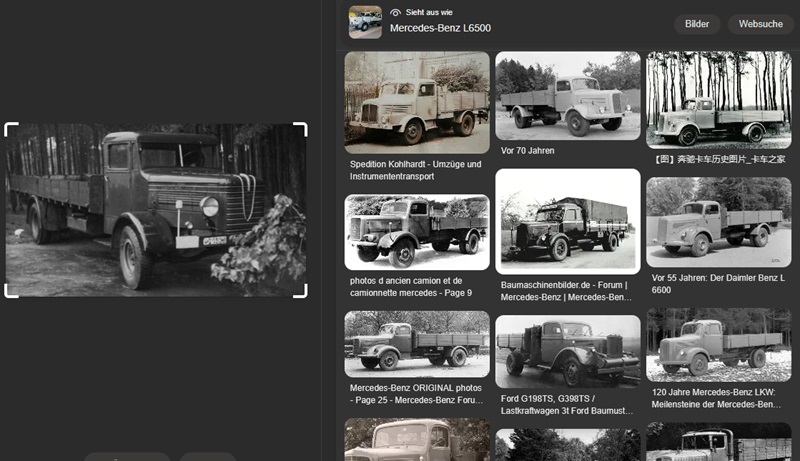Click the bottom-right crop corner handle
The height and width of the screenshot is (461, 800).
pyautogui.click(x=302, y=293)
